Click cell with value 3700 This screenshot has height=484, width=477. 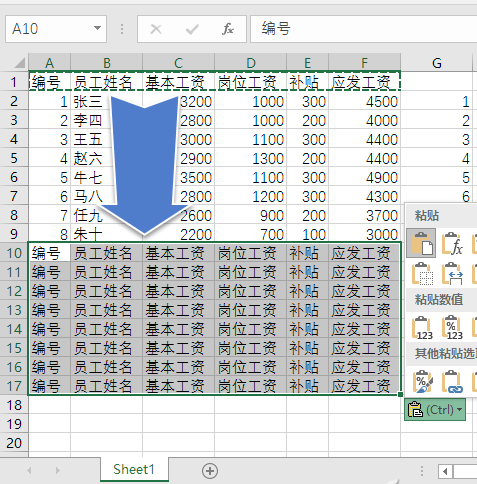coord(365,215)
